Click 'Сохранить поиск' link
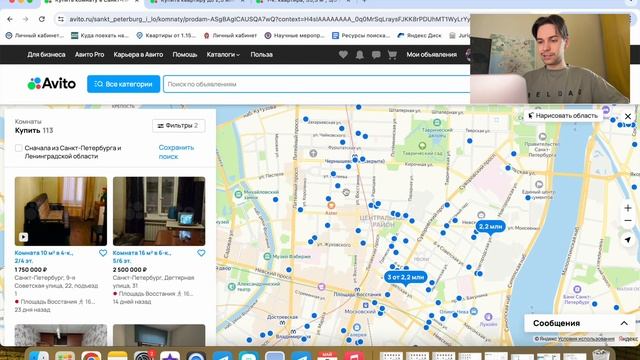Viewport: 640px width, 360px height. click(176, 152)
